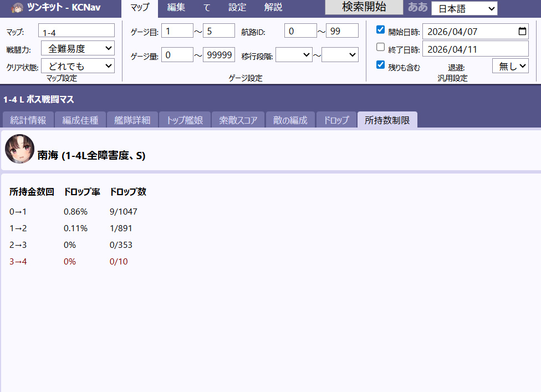
Task: Open the 戦闘力 difficulty dropdown
Action: (78, 49)
